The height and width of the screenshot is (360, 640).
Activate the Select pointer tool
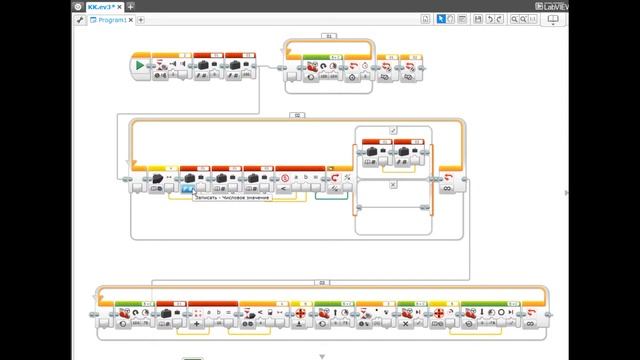441,19
